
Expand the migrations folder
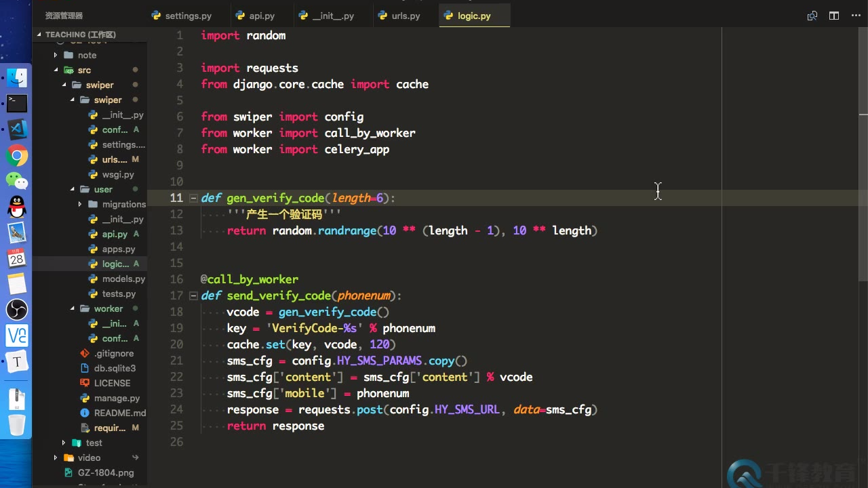[x=80, y=204]
